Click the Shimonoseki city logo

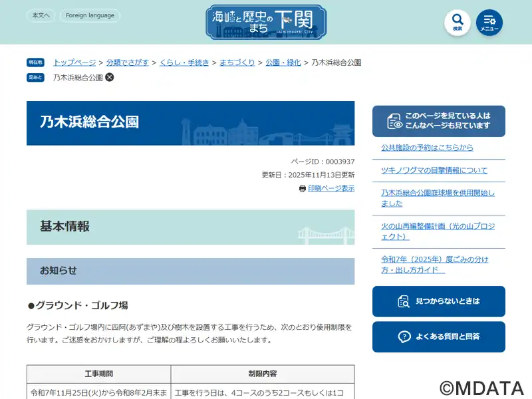(266, 22)
